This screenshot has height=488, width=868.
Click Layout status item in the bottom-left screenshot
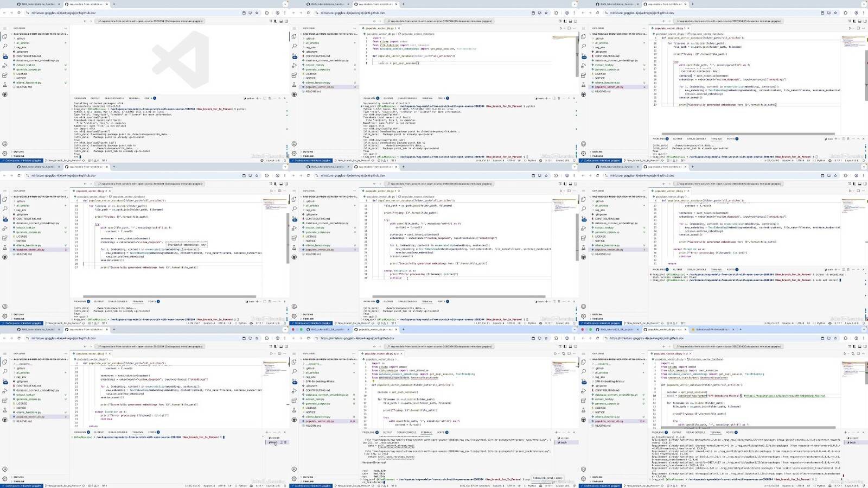273,486
